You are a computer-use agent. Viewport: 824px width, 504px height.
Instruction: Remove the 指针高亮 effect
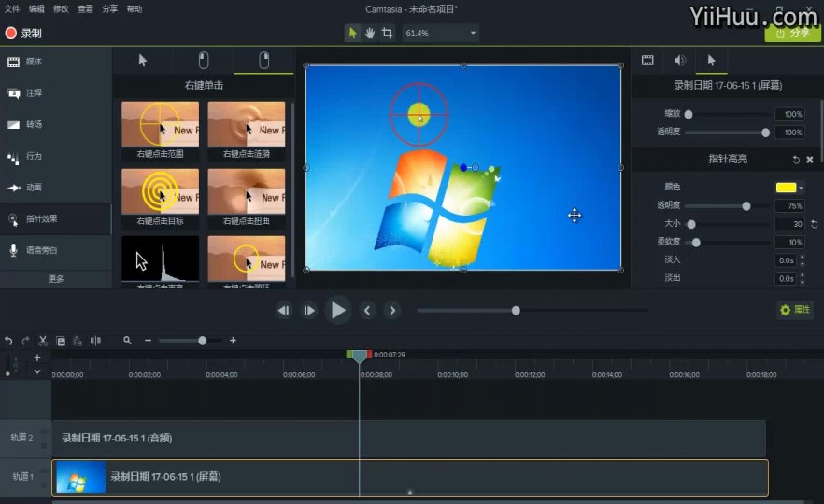click(x=810, y=160)
